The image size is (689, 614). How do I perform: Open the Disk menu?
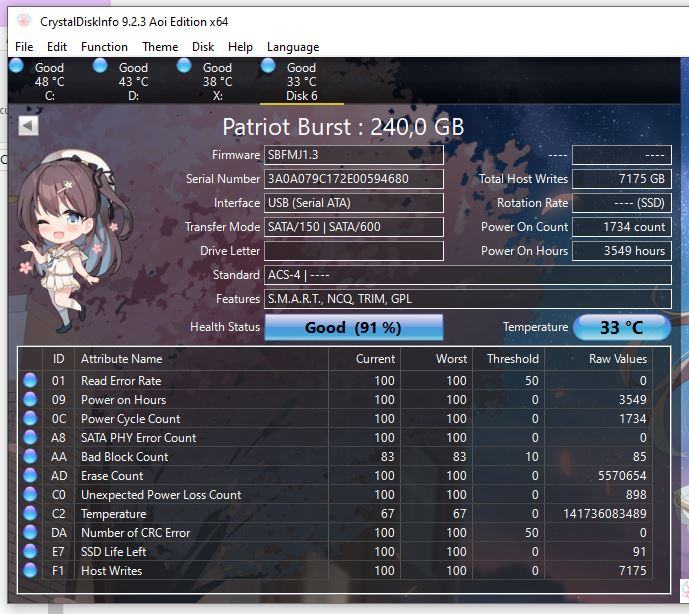(203, 47)
